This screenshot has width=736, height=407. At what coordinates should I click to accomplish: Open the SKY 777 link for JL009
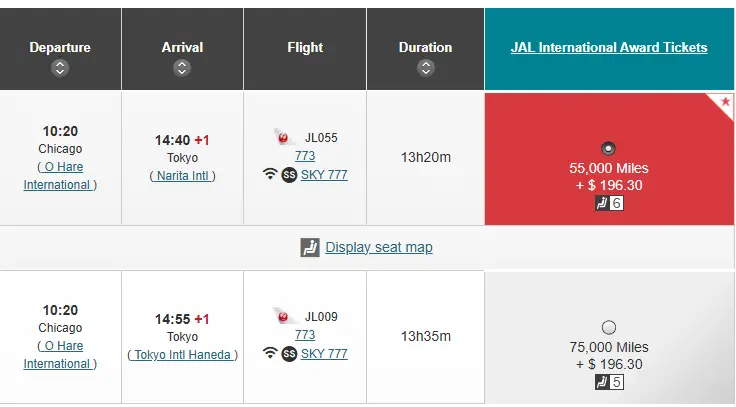coord(324,353)
